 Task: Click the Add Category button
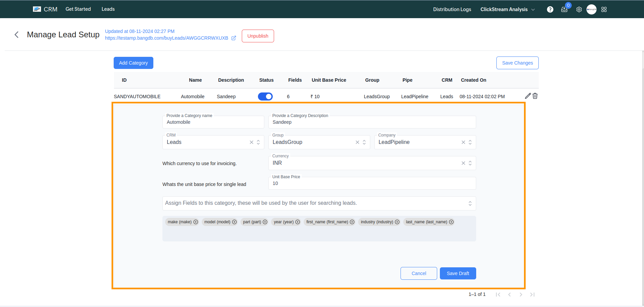134,63
